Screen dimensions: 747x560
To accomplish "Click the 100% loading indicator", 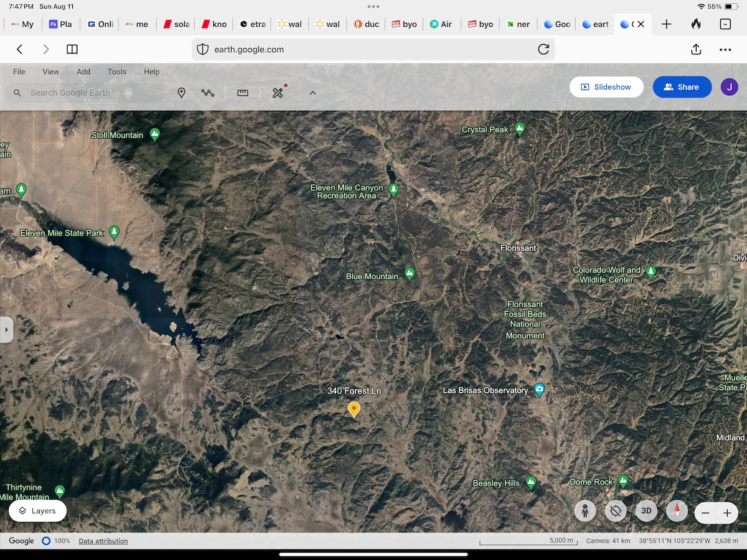I will coord(56,541).
